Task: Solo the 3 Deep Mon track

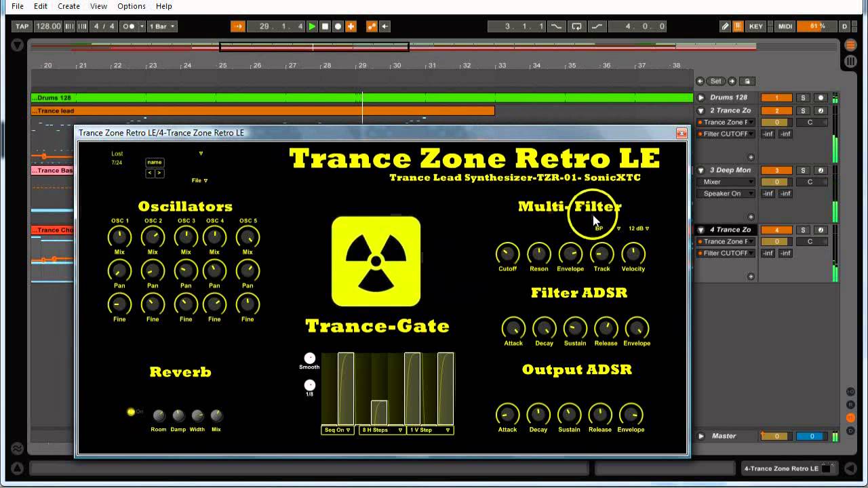Action: [803, 170]
